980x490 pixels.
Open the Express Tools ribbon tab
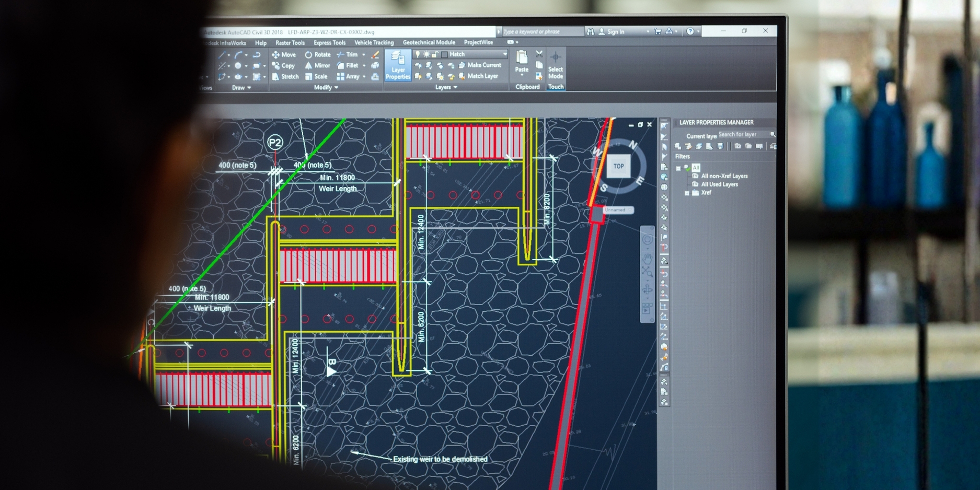329,43
